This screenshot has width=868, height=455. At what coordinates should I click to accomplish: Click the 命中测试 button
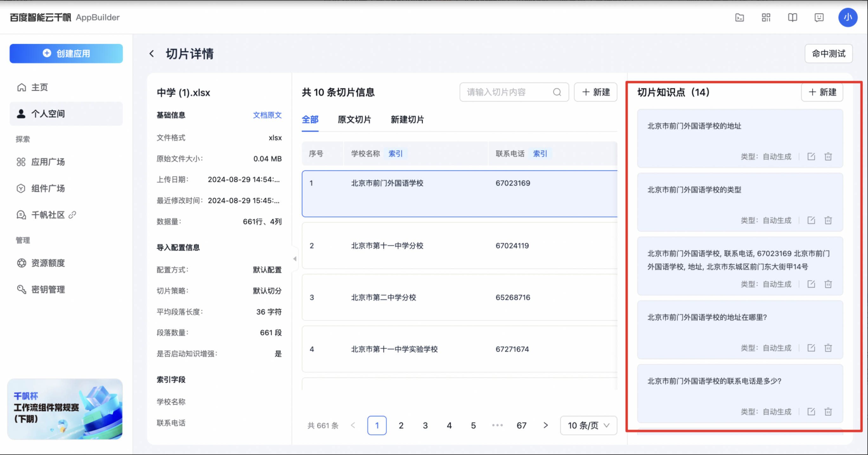829,54
